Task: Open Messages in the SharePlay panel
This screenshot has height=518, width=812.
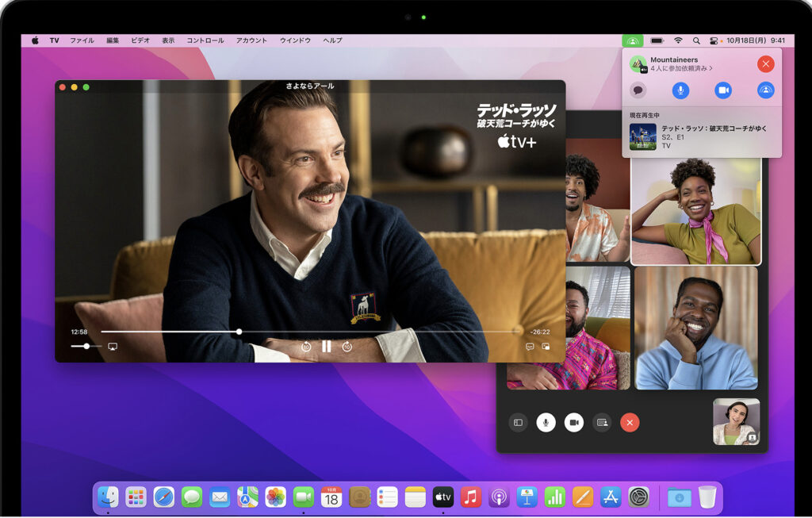Action: pyautogui.click(x=638, y=90)
